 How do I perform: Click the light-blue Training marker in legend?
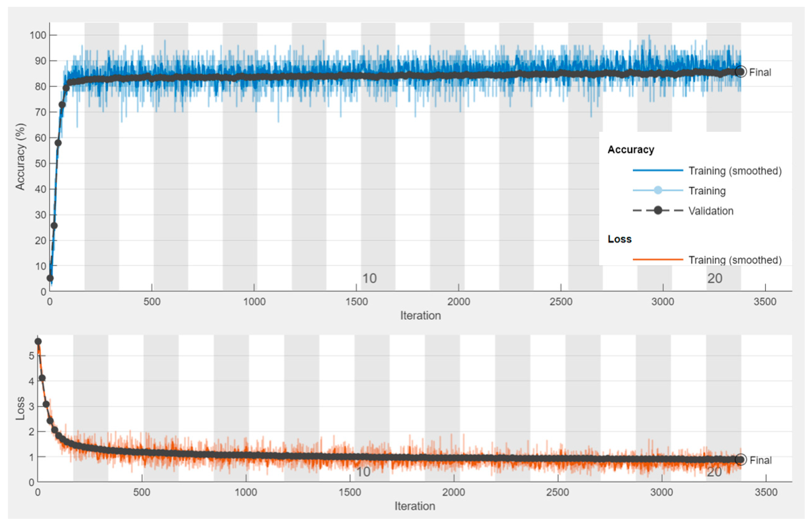tap(658, 190)
